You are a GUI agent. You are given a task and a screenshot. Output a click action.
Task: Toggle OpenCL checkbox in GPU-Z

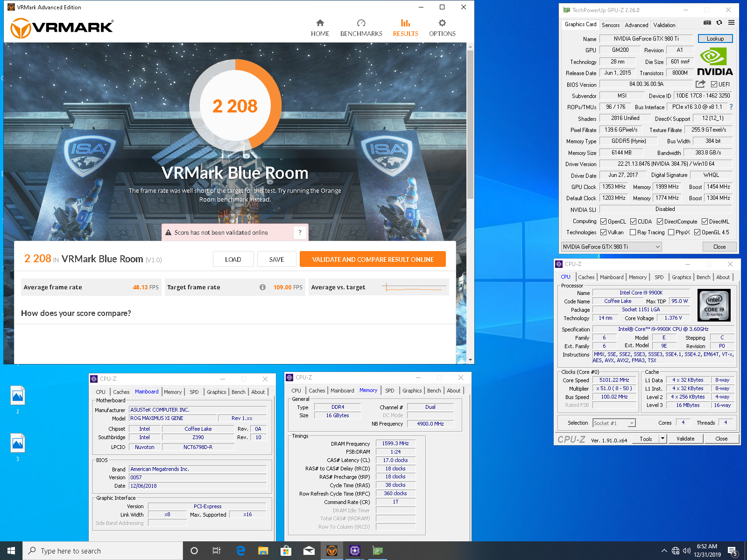tap(603, 222)
